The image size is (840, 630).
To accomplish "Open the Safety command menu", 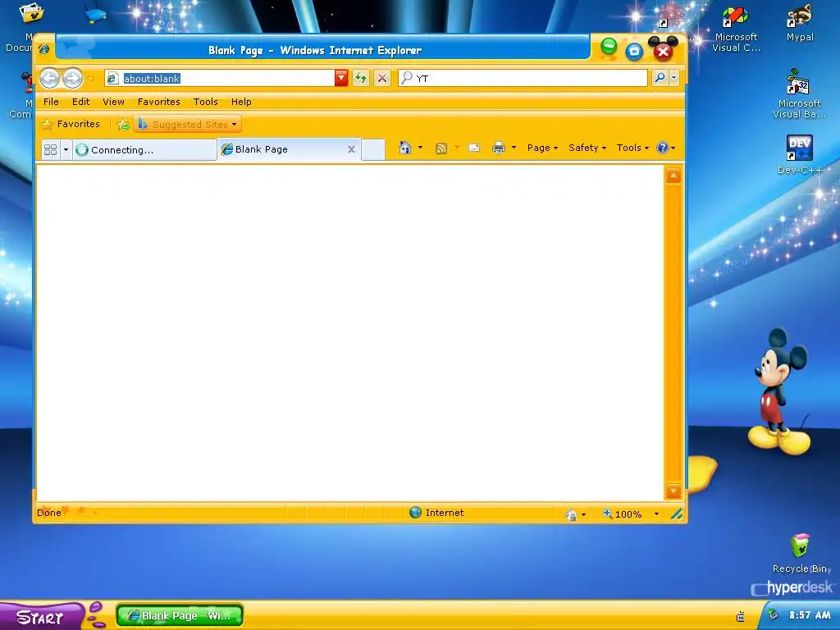I will (x=587, y=148).
